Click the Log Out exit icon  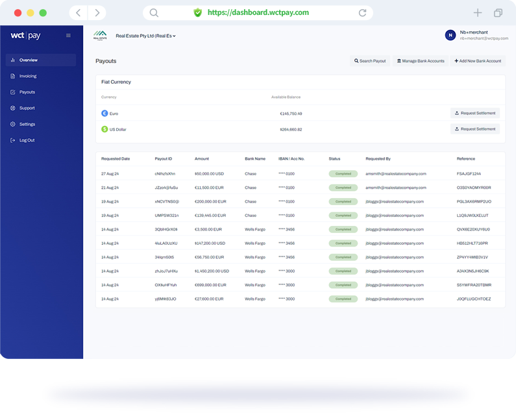(13, 140)
